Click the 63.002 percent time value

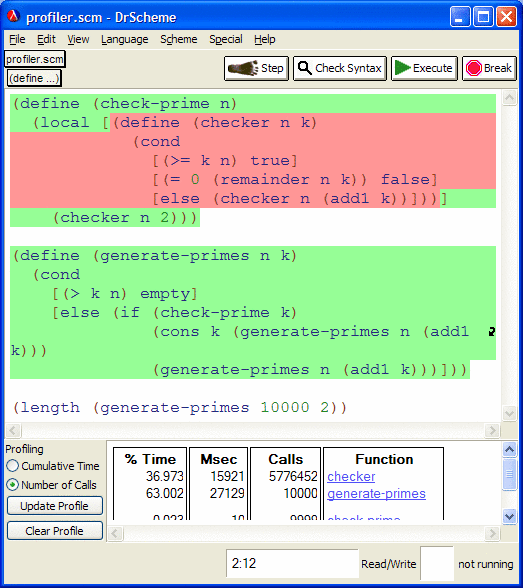[165, 494]
